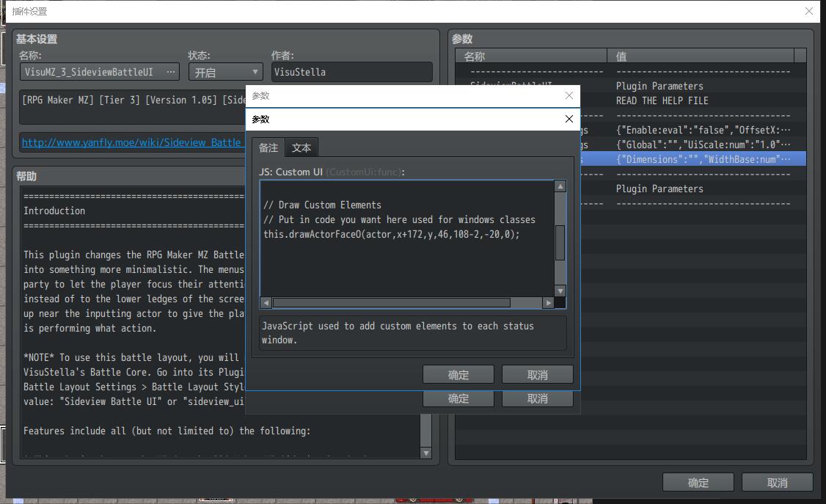The height and width of the screenshot is (504, 826).
Task: Switch to the 备注 tab
Action: coord(268,147)
